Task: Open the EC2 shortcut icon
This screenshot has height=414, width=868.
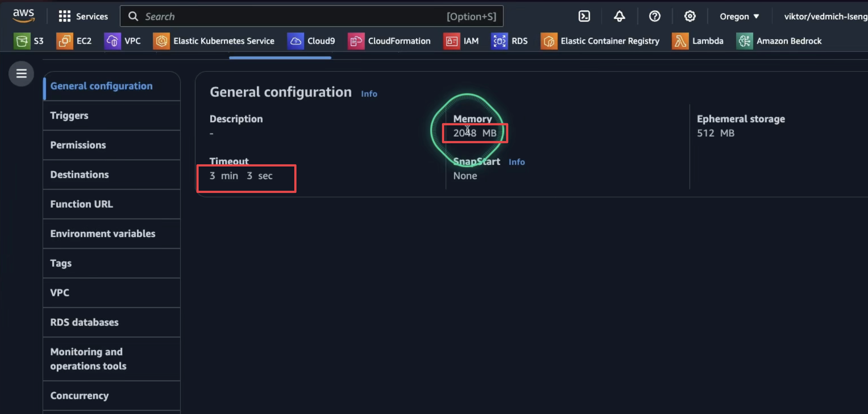Action: pos(64,41)
